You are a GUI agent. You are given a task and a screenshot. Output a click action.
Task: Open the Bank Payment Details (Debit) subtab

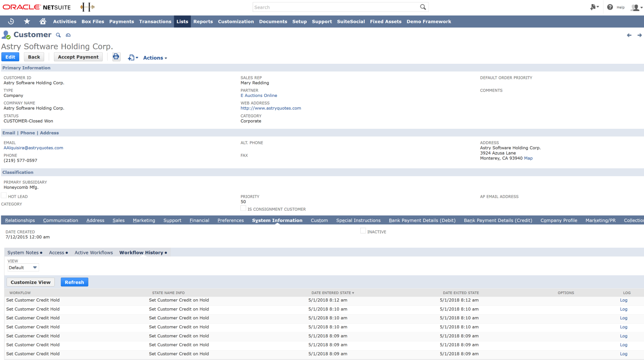(x=422, y=220)
